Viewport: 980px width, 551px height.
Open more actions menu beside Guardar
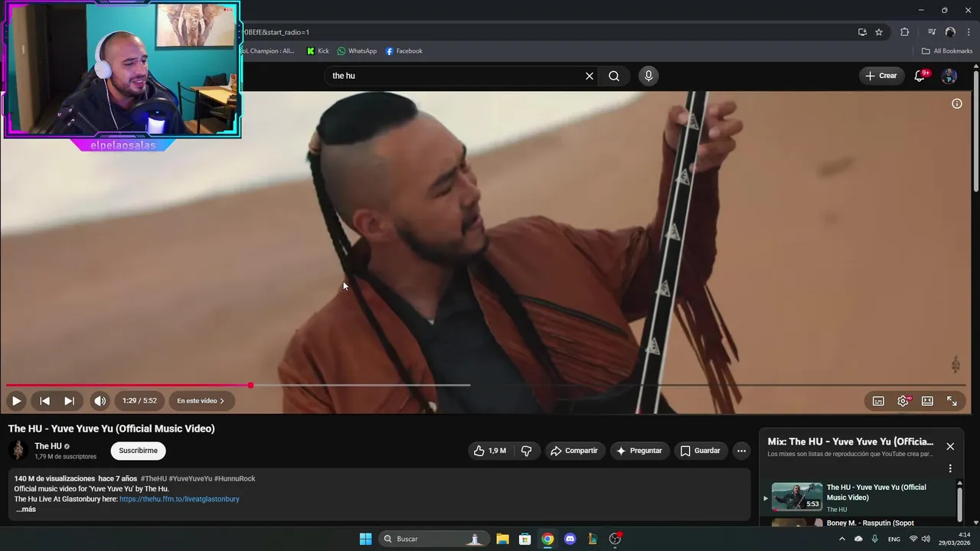click(x=741, y=451)
